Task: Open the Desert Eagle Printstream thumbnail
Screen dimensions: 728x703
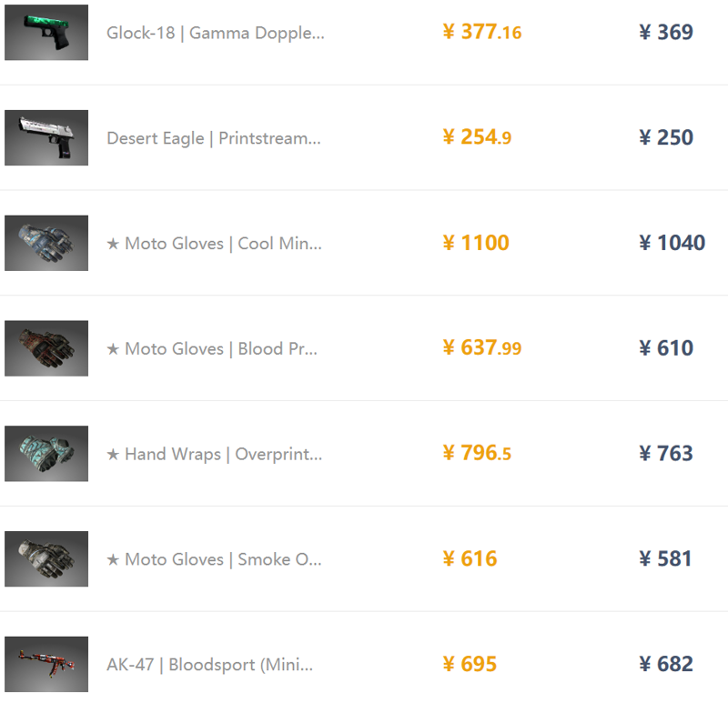Action: click(46, 138)
